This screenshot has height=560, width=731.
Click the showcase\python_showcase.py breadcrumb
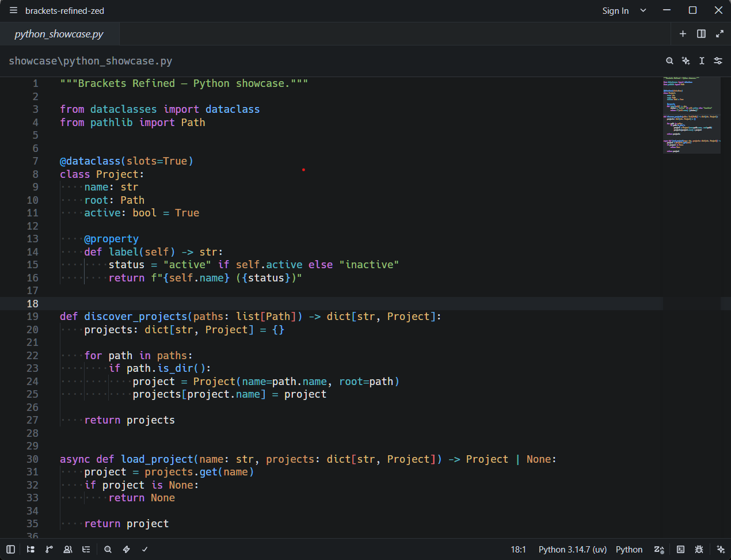(90, 60)
